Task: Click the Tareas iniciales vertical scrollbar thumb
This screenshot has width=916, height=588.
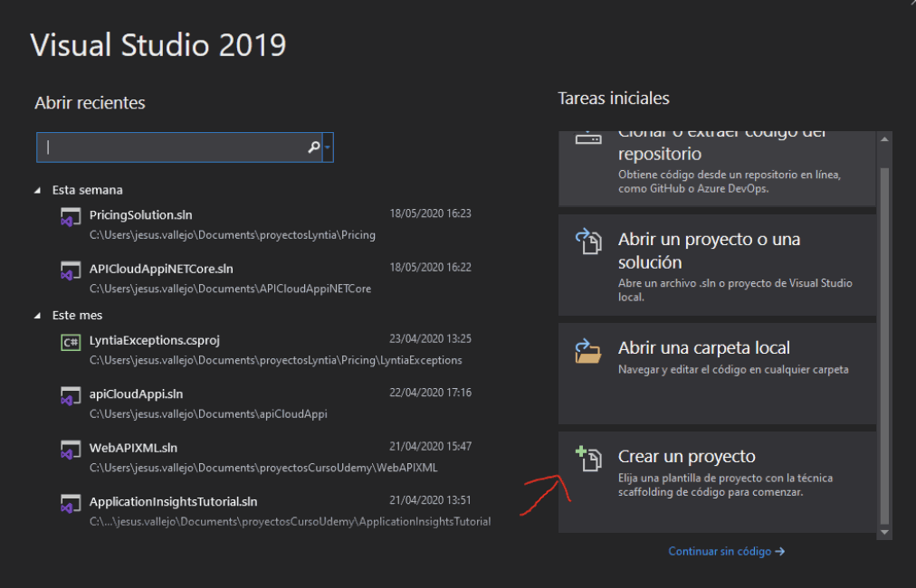Action: pyautogui.click(x=884, y=346)
